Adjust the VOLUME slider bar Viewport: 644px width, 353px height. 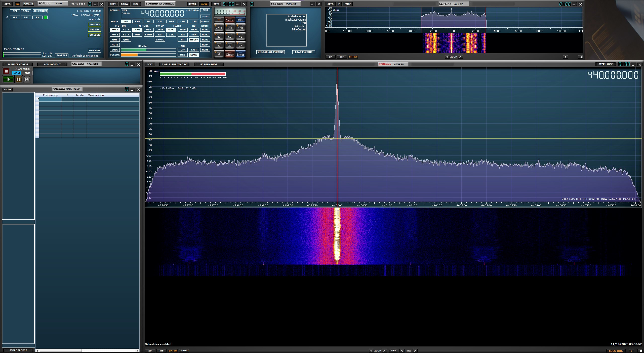pos(148,55)
